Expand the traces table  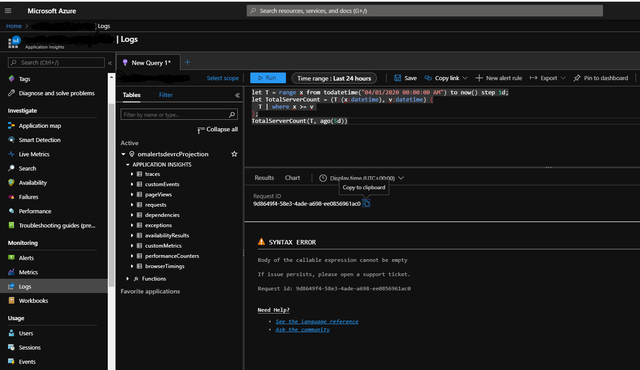[x=132, y=174]
